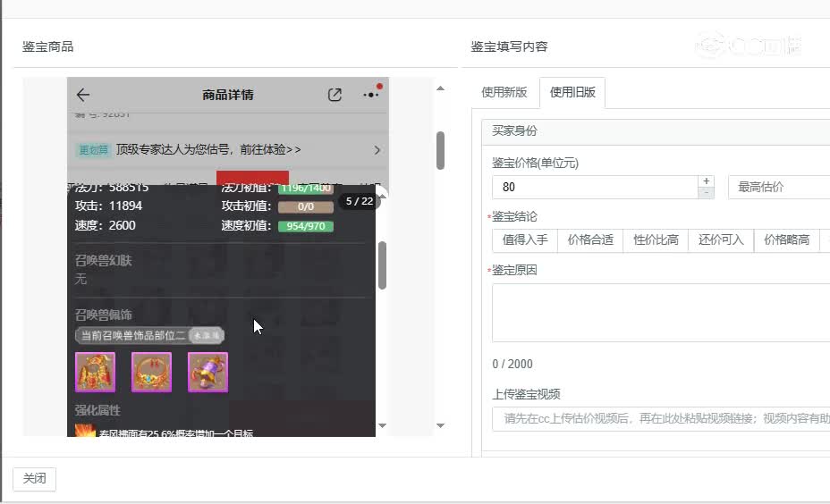Click the 最高估价 input field

[x=779, y=188]
